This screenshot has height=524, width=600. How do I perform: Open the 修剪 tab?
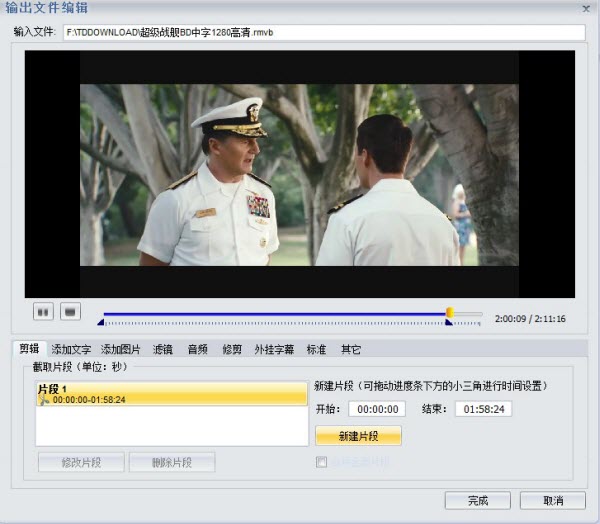pos(232,349)
